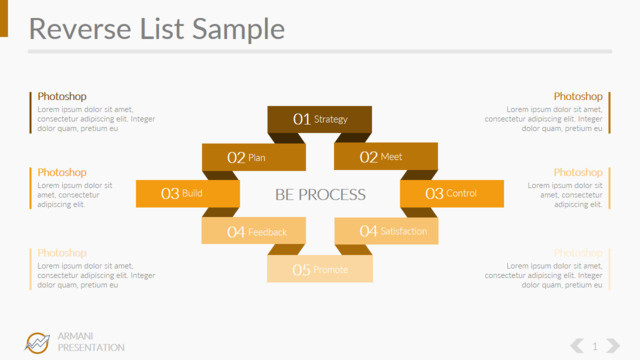
Task: Click the middle-left orange Photoshop heading
Action: [x=62, y=172]
